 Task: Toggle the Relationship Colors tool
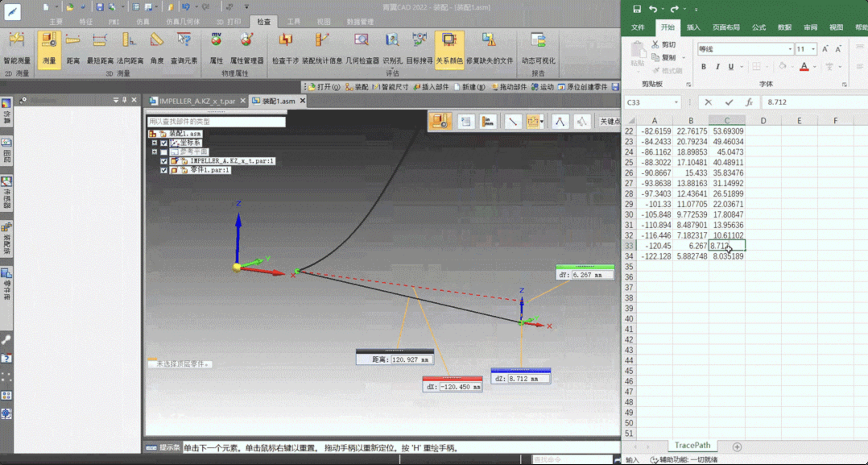click(x=449, y=49)
